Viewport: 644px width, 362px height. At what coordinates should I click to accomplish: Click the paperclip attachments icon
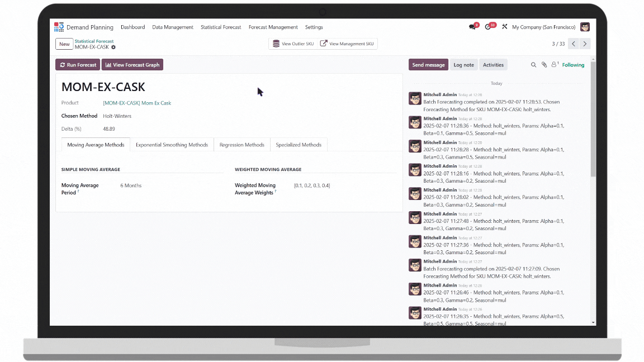pos(544,65)
